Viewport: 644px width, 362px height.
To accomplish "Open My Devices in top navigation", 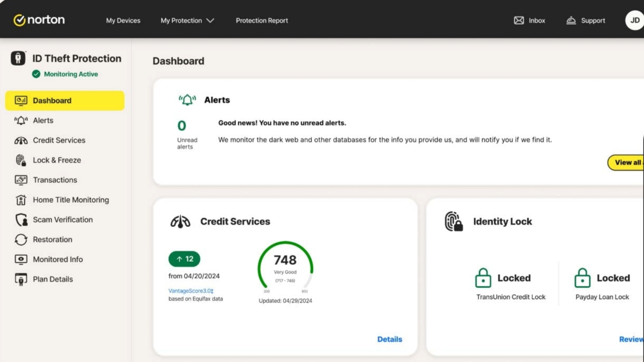I will click(x=123, y=20).
